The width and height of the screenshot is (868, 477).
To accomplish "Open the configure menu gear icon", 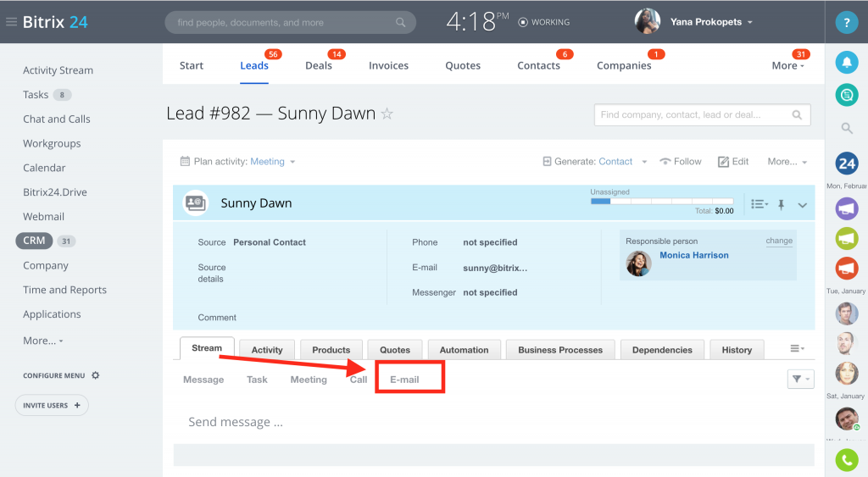I will (x=95, y=375).
